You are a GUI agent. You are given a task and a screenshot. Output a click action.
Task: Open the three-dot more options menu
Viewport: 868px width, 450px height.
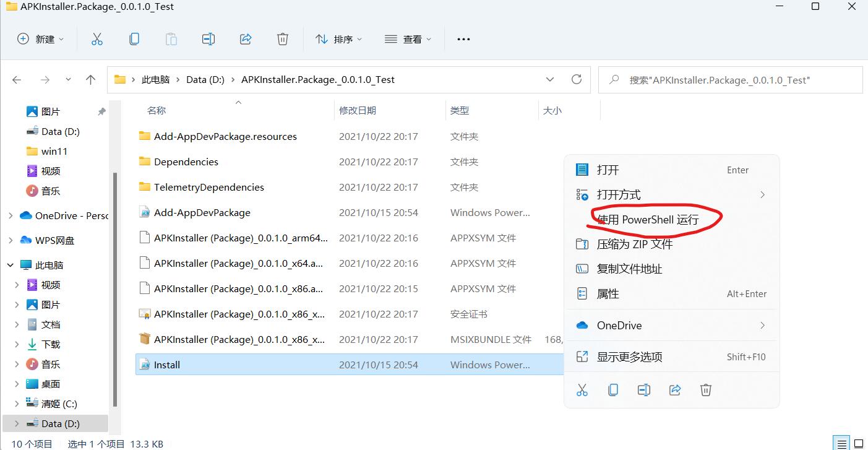463,39
